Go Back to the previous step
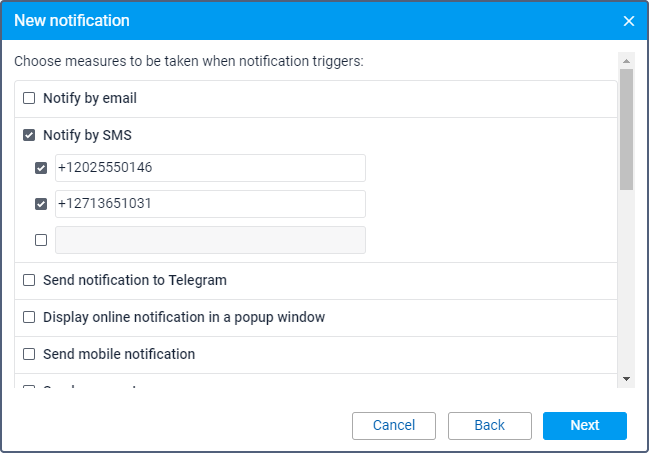 [x=489, y=426]
